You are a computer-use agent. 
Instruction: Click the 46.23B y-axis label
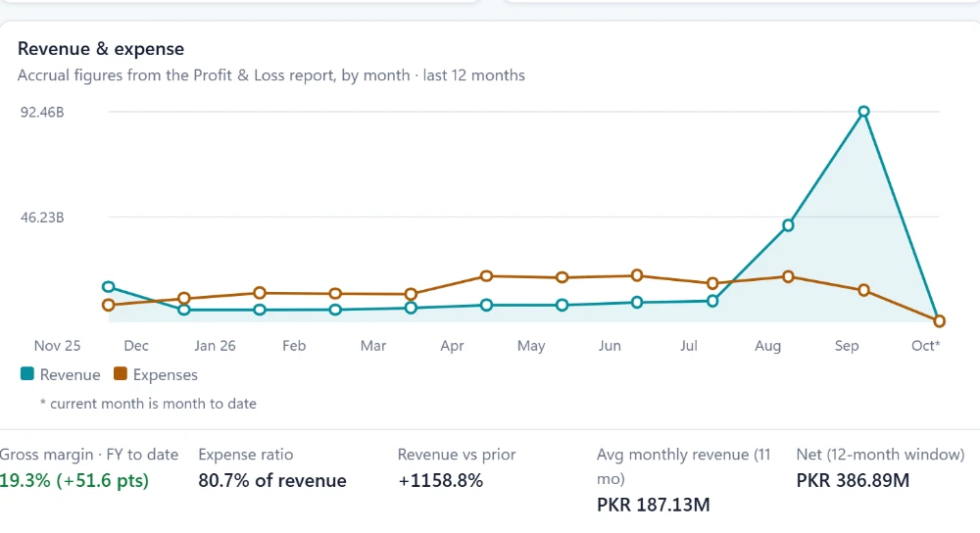point(42,218)
